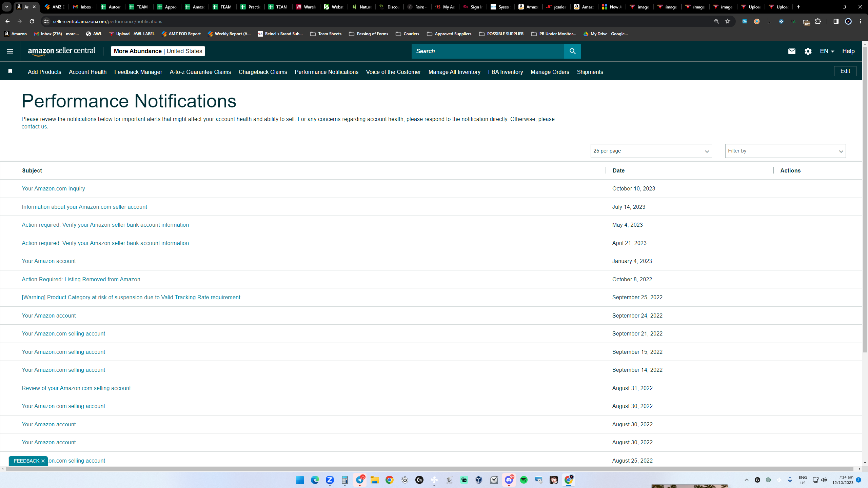Viewport: 868px width, 488px height.
Task: Open the 25 per page dropdown
Action: coord(651,151)
